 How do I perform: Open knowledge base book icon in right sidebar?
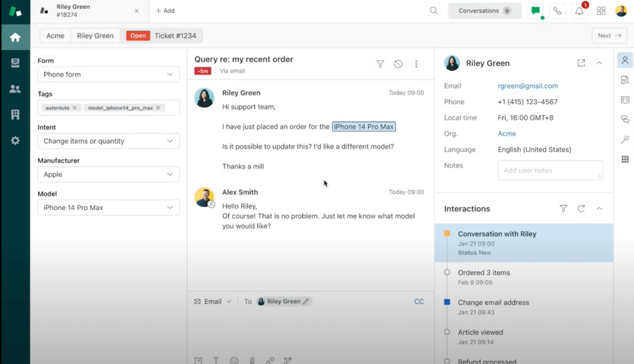pyautogui.click(x=625, y=100)
